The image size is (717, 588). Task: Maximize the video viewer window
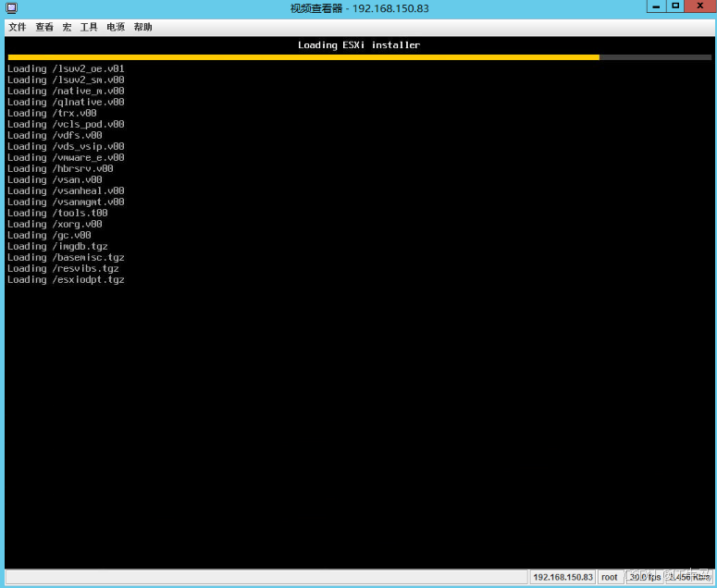tap(675, 6)
